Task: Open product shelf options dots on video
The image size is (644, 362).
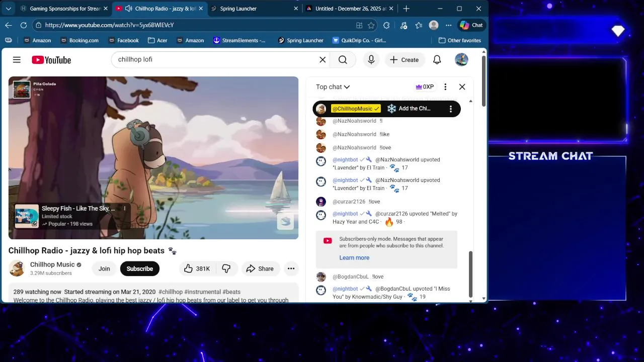Action: [125, 209]
